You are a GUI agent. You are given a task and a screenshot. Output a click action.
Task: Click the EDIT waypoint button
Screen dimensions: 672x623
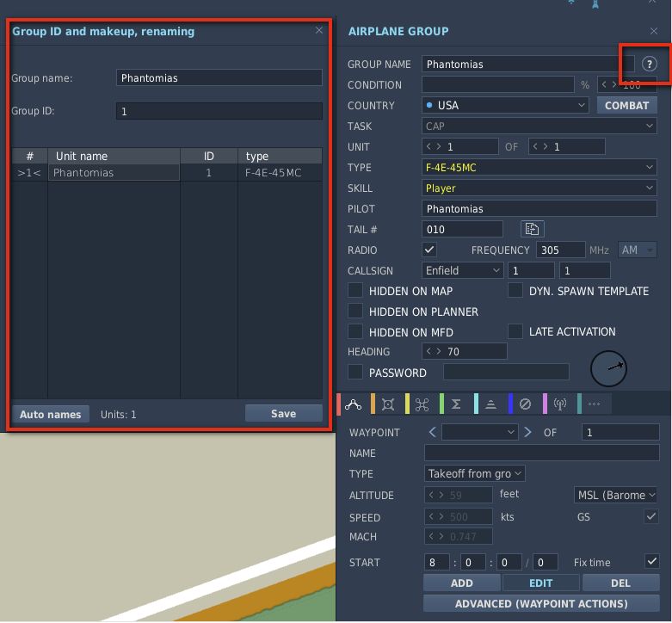coord(541,583)
